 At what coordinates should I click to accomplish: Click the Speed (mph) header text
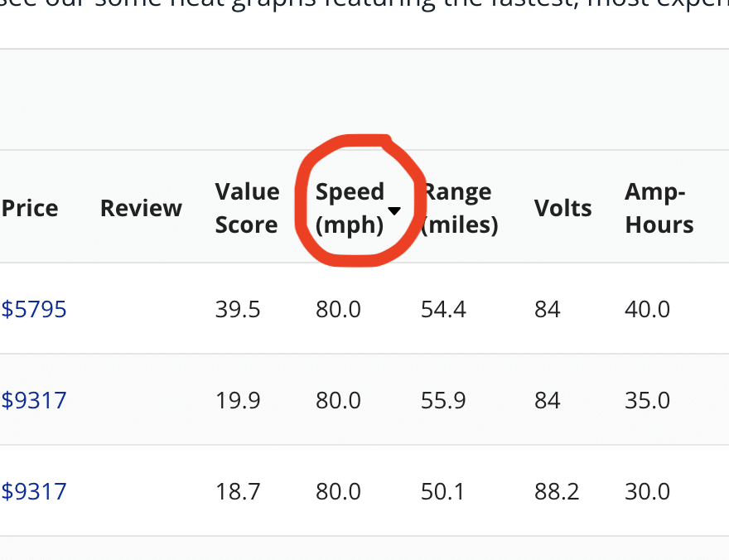pyautogui.click(x=350, y=208)
